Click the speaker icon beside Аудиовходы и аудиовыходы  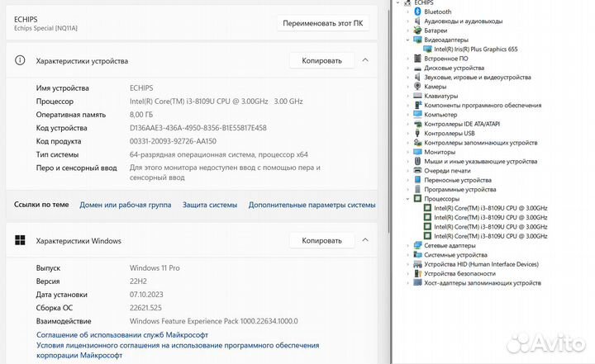point(418,21)
